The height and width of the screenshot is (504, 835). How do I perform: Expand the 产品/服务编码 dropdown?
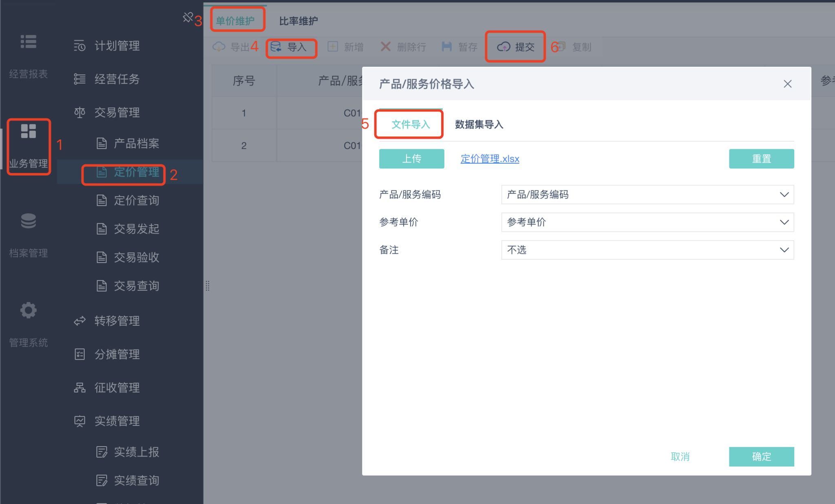coord(647,195)
